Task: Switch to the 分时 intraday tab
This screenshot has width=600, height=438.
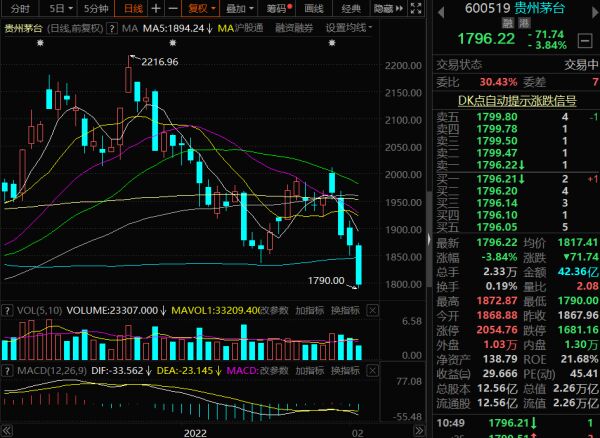Action: [x=19, y=8]
